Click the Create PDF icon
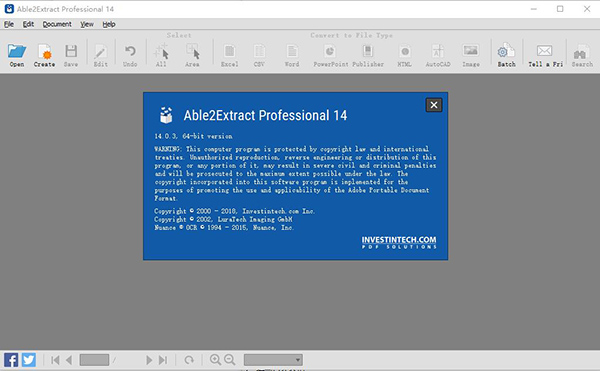Viewport: 600px width, 371px height. click(x=44, y=51)
